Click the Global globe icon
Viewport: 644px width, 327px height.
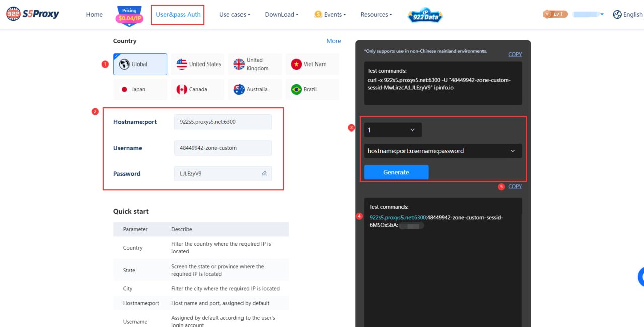pyautogui.click(x=124, y=64)
